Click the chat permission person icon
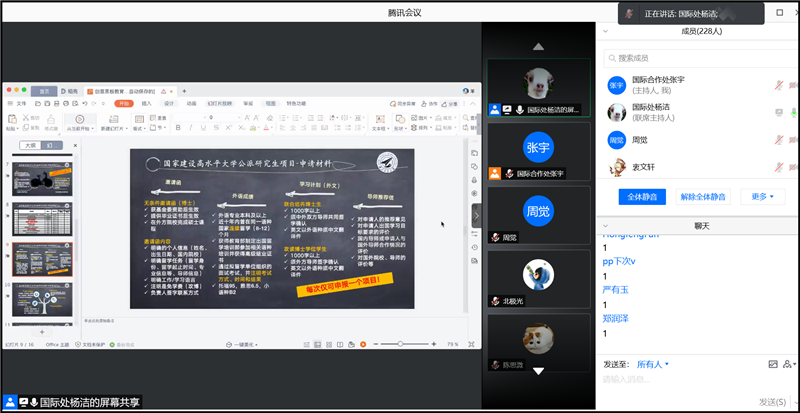 pyautogui.click(x=789, y=364)
